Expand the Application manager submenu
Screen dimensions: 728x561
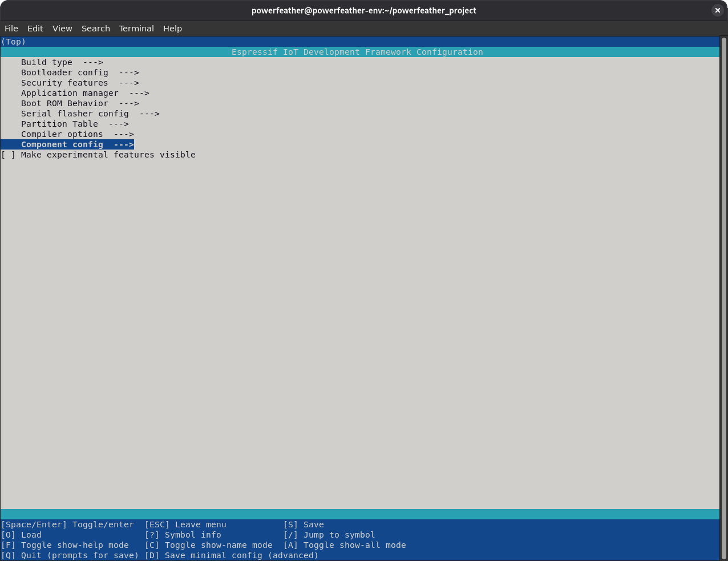(85, 93)
